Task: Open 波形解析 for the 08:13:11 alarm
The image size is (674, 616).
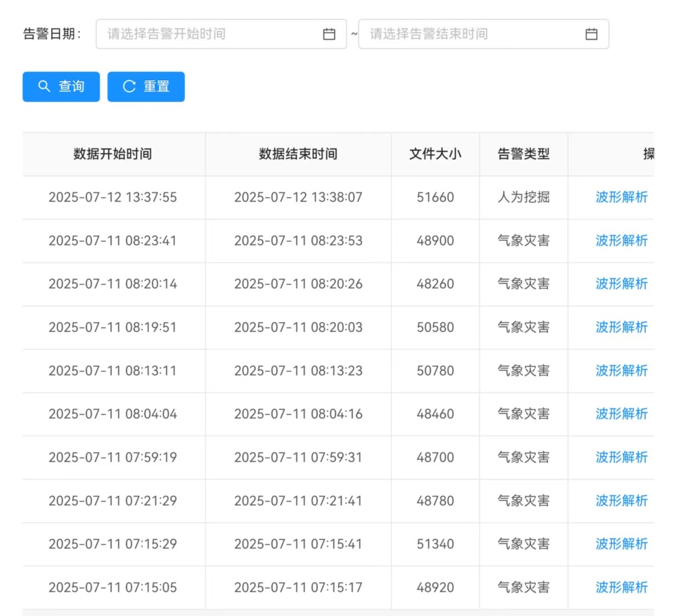Action: (622, 370)
